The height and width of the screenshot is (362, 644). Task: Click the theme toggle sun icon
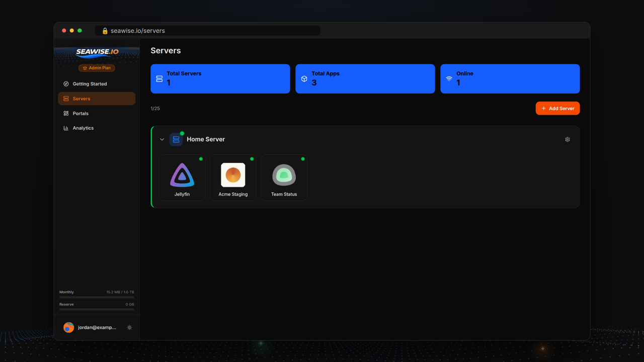click(129, 327)
